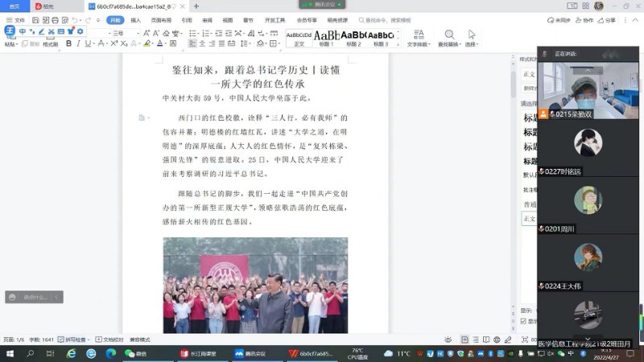Toggle bold formatting in the ribbon
Viewport: 644px width, 362px height.
pyautogui.click(x=68, y=43)
